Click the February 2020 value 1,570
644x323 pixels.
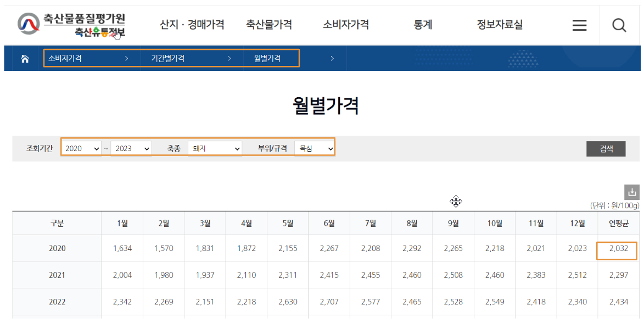(164, 248)
